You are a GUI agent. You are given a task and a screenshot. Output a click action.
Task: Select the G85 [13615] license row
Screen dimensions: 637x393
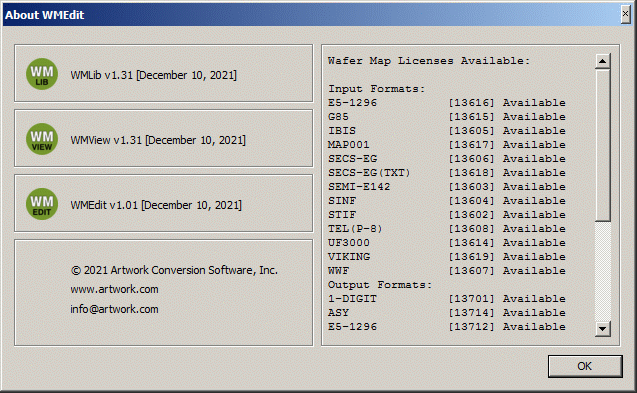point(447,117)
